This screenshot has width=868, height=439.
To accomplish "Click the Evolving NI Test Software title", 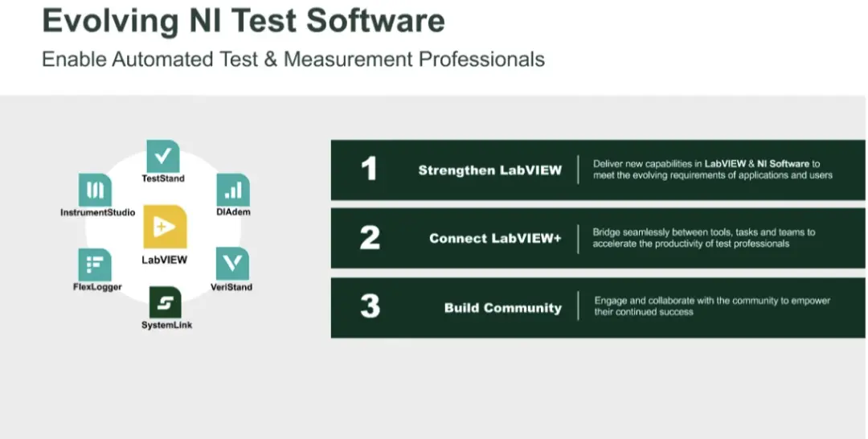I will coord(243,21).
